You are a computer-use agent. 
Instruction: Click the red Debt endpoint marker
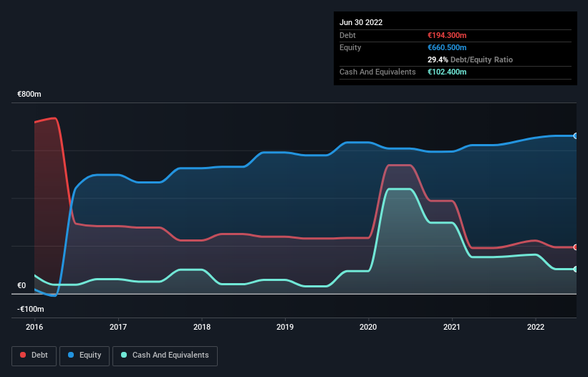[576, 247]
